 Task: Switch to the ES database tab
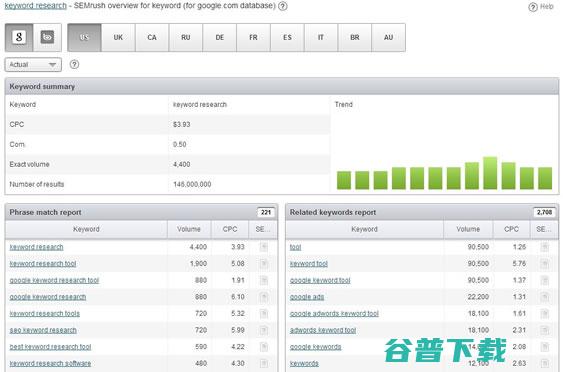click(287, 37)
